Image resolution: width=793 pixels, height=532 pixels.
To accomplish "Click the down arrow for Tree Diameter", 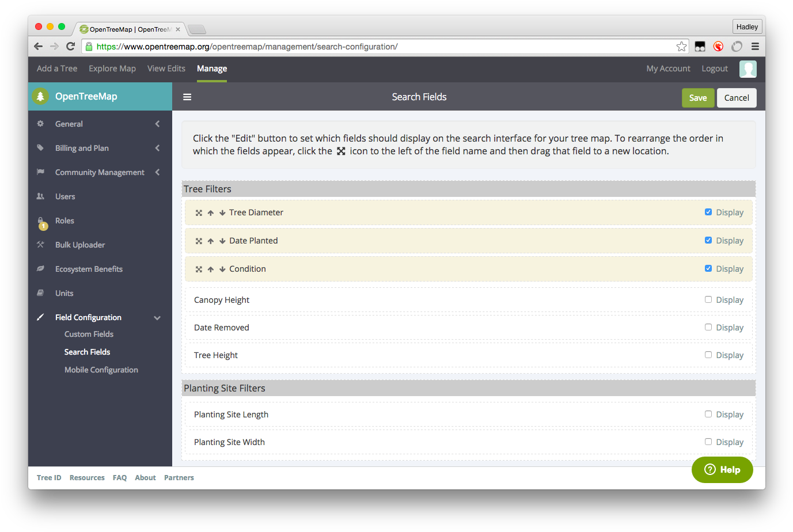I will click(222, 213).
